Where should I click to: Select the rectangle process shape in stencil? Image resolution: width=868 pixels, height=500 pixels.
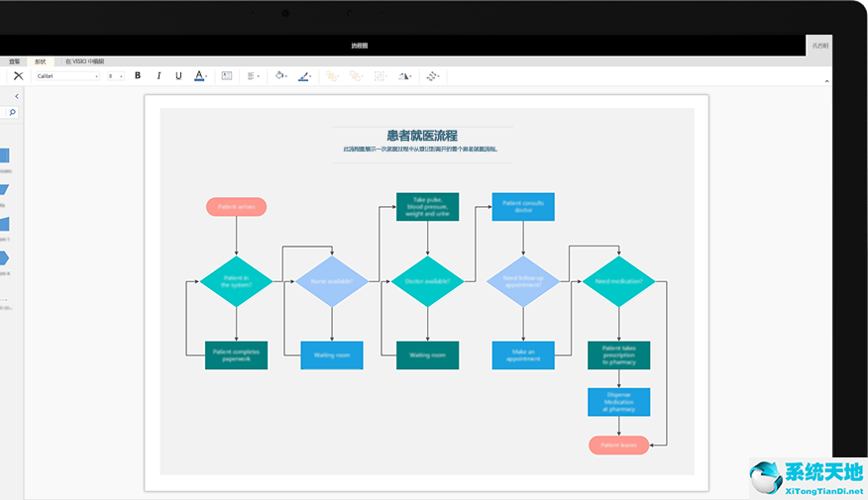(3, 155)
